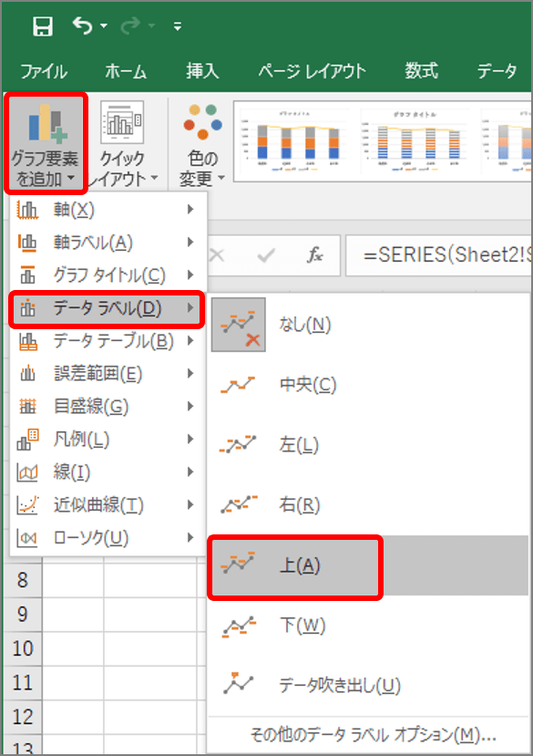Expand the 凡例(L) submenu arrow

tap(190, 440)
